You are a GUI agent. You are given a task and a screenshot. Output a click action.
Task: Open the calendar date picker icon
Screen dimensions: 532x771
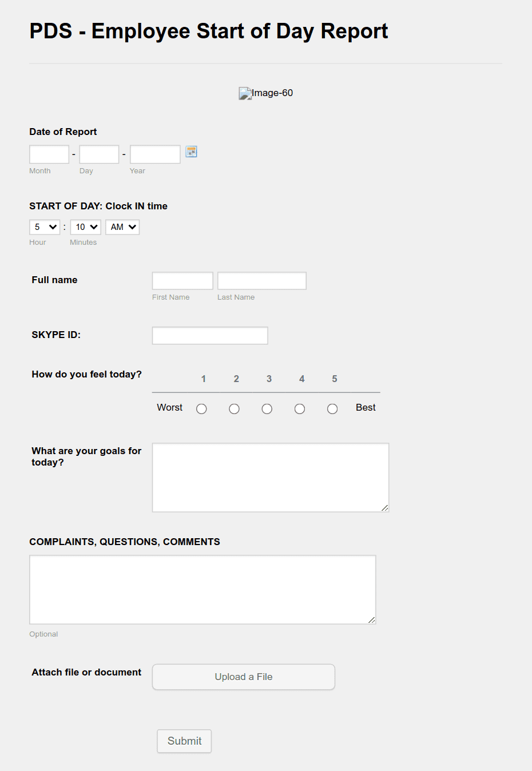(191, 152)
